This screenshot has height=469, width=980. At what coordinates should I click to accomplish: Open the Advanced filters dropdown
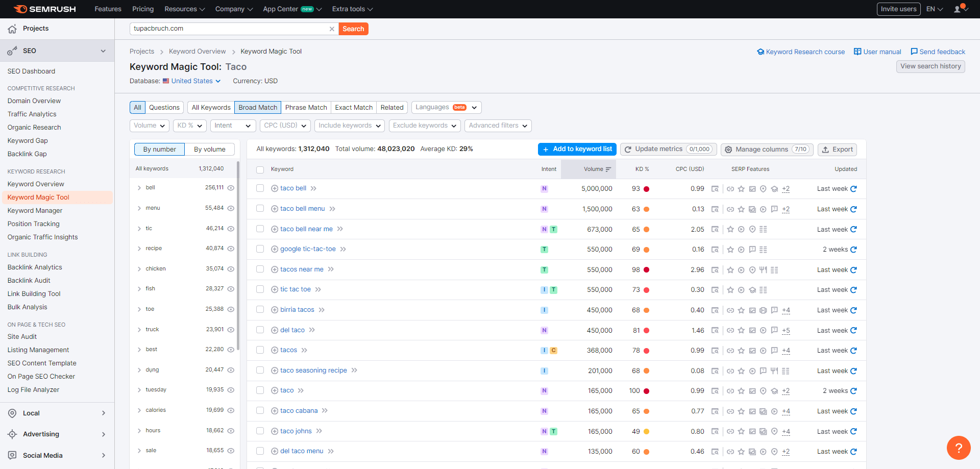click(x=498, y=126)
